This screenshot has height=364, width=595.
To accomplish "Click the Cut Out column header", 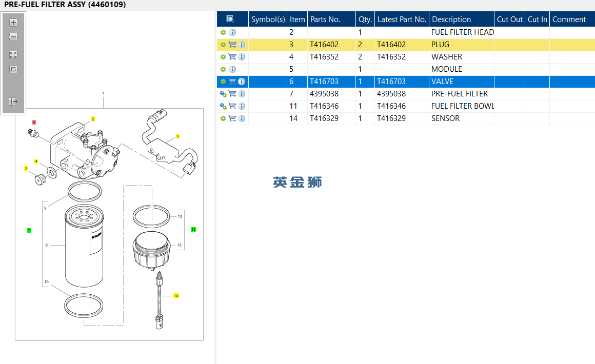I will (x=510, y=19).
